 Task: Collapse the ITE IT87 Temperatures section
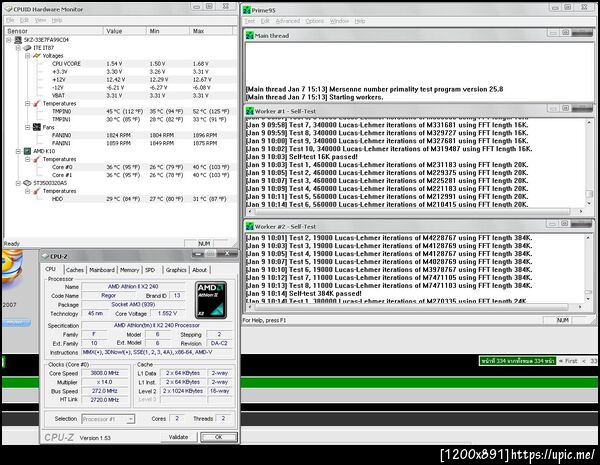(x=28, y=103)
